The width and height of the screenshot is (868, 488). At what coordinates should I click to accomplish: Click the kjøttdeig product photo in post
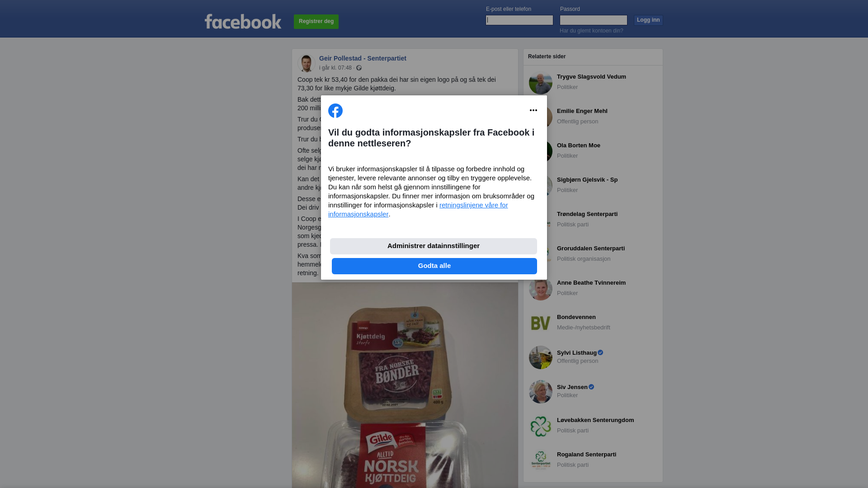405,385
